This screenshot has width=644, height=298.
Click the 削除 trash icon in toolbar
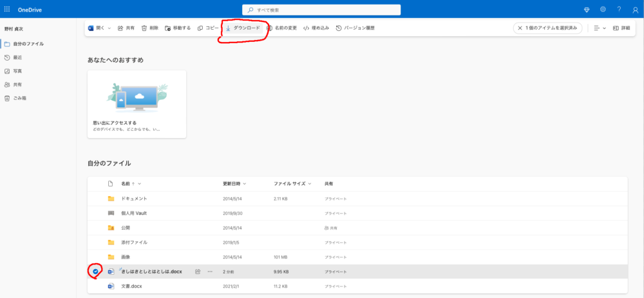click(144, 28)
